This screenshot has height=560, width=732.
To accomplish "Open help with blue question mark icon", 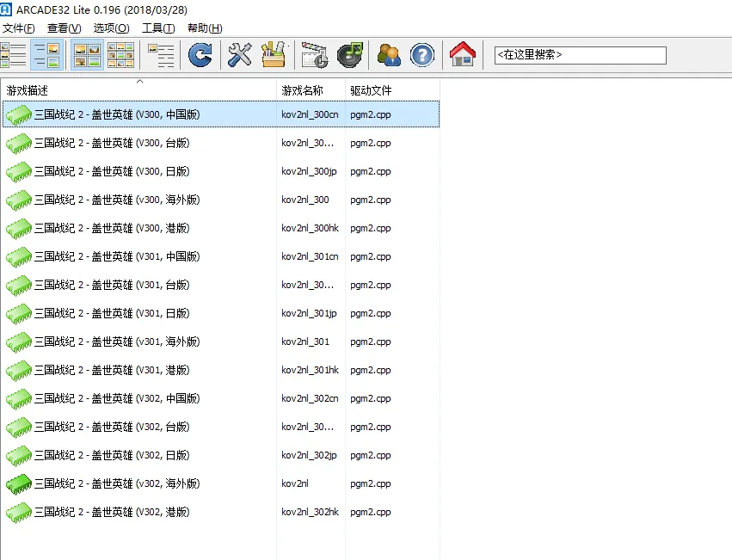I will (x=421, y=55).
